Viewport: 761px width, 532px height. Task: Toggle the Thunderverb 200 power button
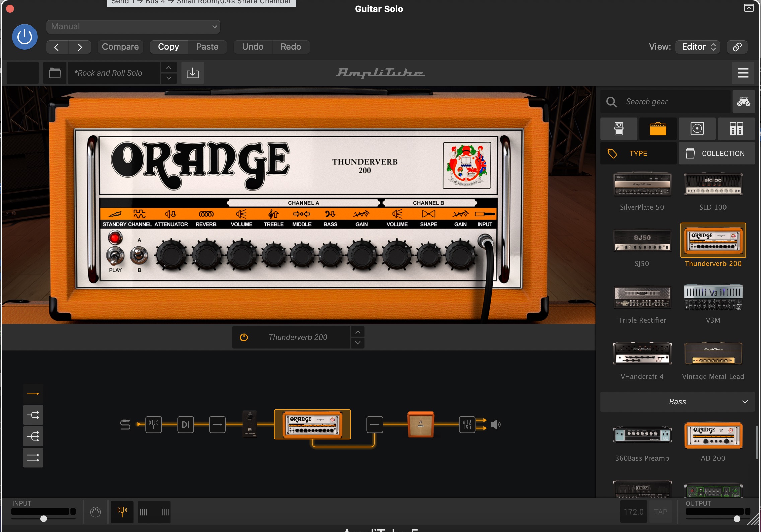tap(244, 337)
